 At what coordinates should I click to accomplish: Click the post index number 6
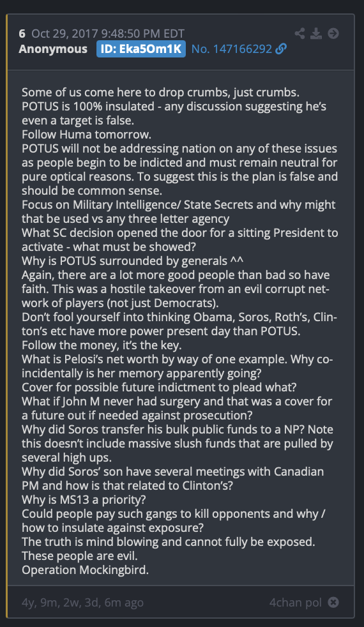point(22,34)
